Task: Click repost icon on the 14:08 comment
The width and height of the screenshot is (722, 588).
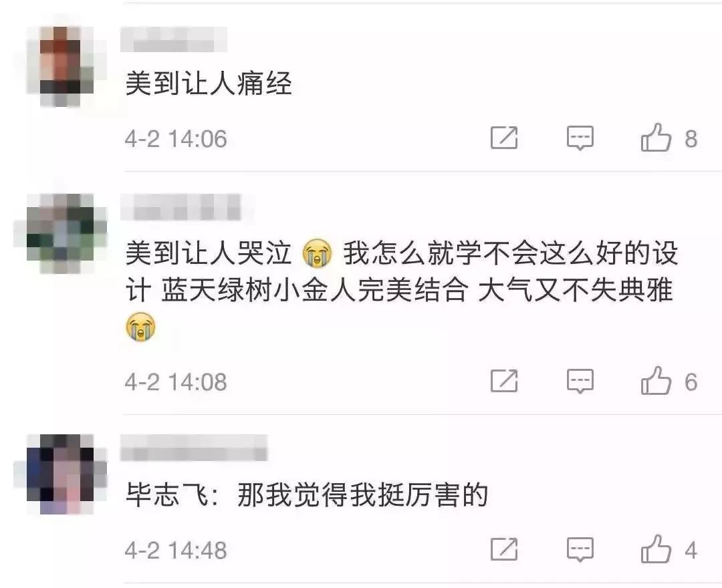Action: coord(504,380)
